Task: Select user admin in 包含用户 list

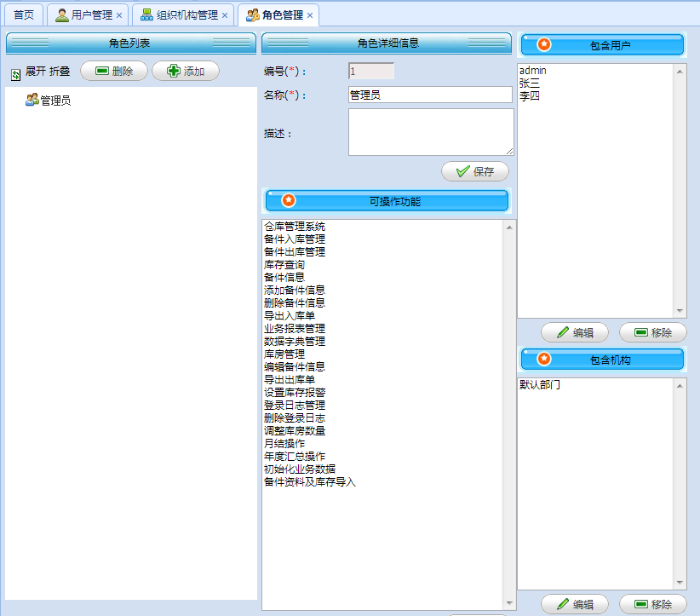Action: pyautogui.click(x=532, y=70)
